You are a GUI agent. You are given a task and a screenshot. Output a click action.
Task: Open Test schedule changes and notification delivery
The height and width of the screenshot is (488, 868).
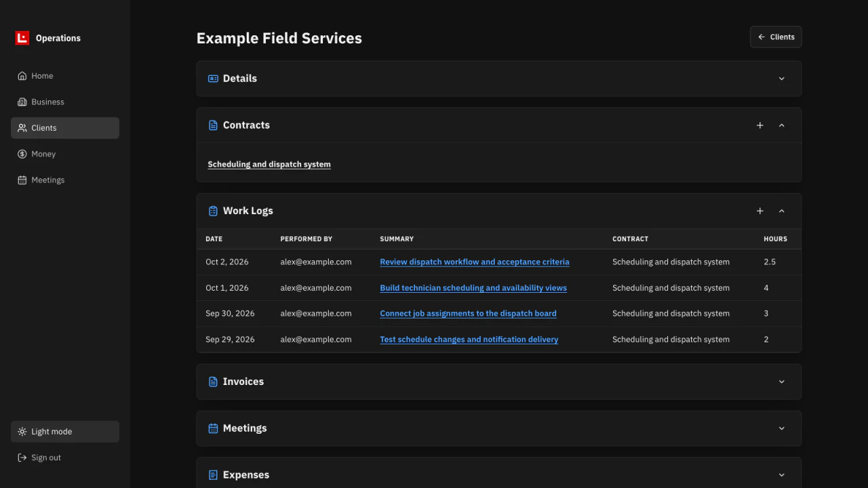point(469,340)
